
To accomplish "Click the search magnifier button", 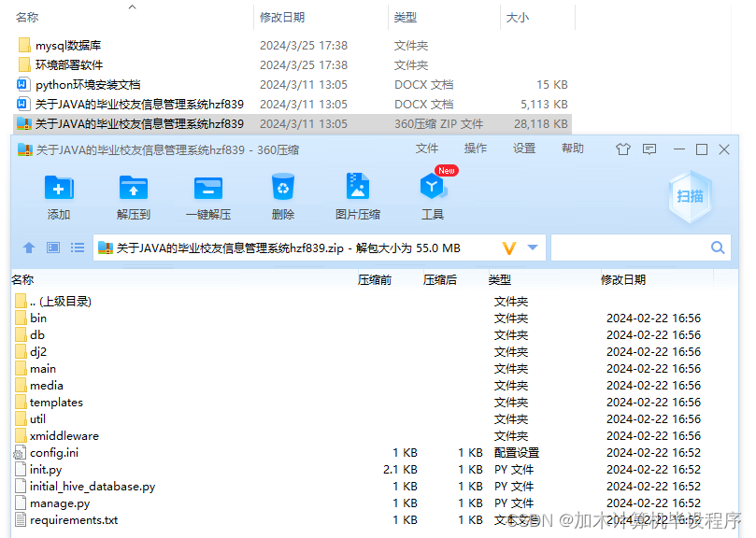I will 718,248.
